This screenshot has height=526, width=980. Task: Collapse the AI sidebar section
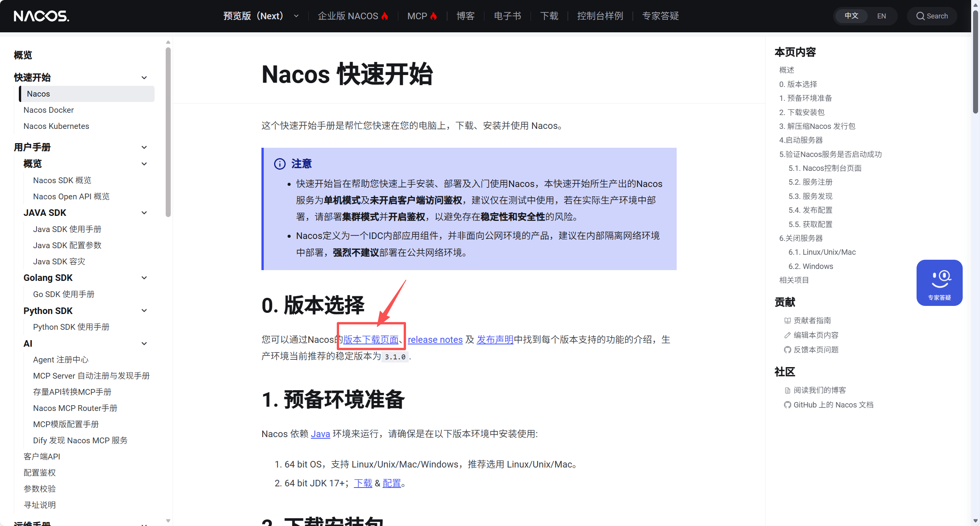coord(144,343)
